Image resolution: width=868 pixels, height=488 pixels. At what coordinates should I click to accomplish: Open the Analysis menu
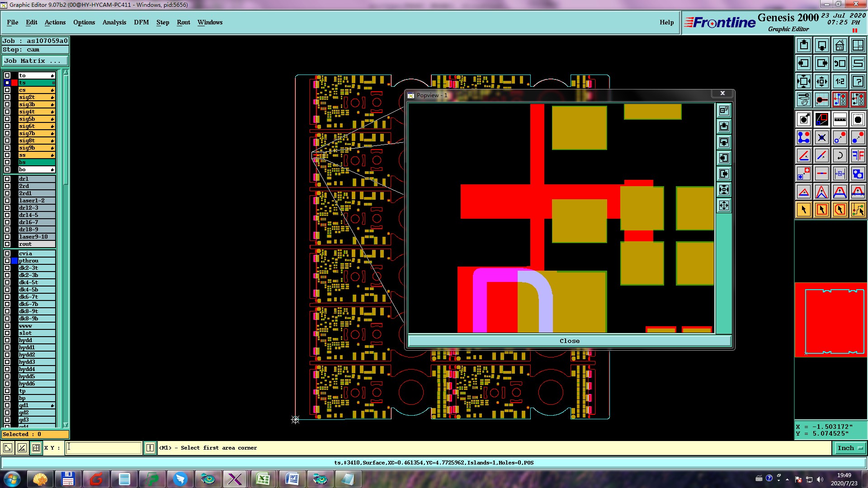tap(114, 22)
